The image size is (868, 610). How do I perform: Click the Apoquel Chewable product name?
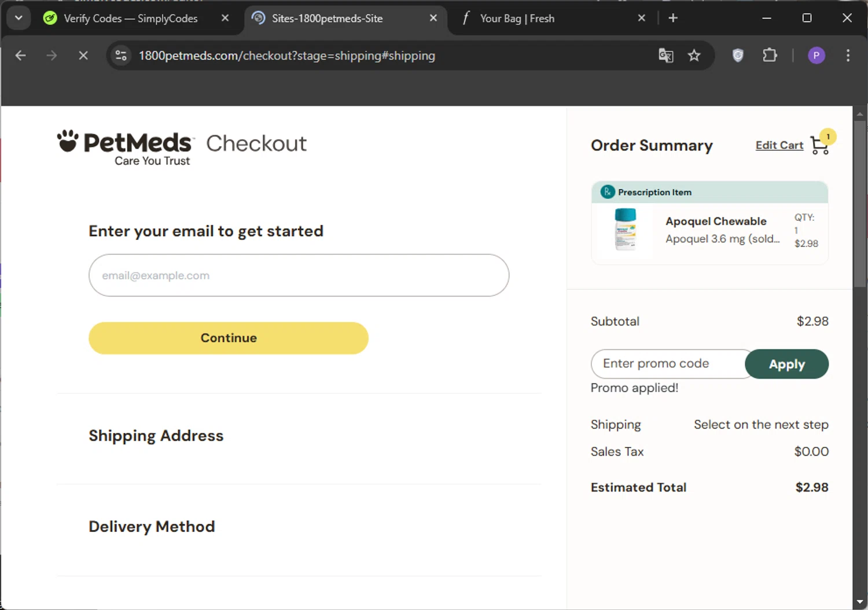pyautogui.click(x=716, y=221)
